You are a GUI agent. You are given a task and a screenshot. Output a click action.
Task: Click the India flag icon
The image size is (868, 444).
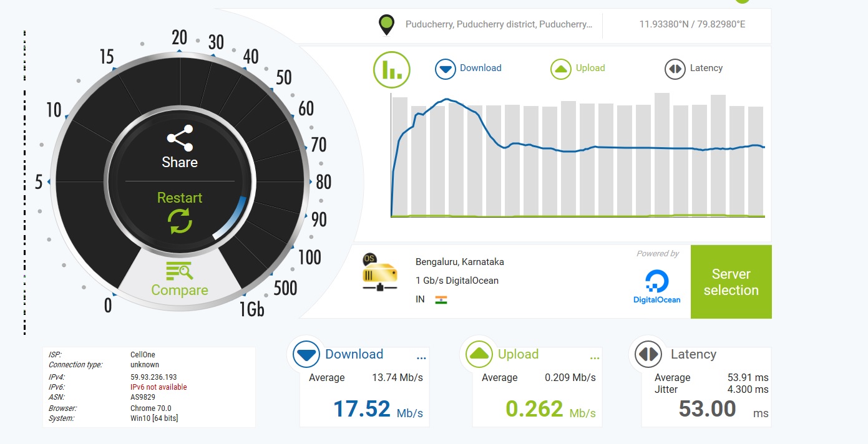(x=441, y=299)
